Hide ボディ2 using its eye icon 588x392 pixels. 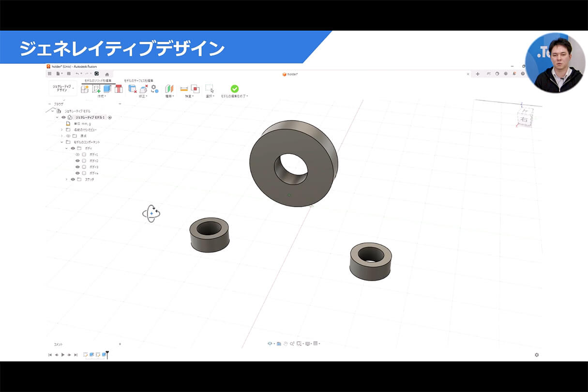(77, 161)
